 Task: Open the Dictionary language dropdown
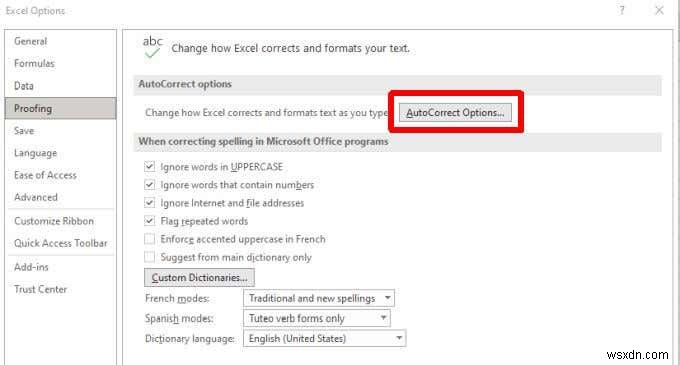coord(324,338)
